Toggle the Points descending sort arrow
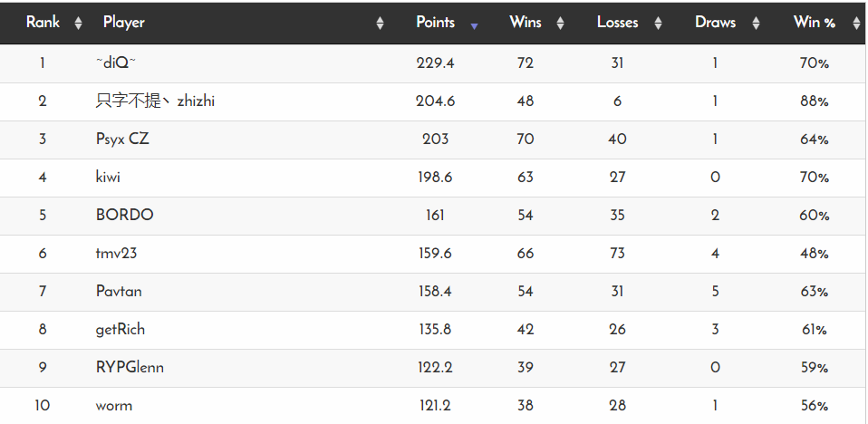This screenshot has height=424, width=868. click(x=474, y=25)
